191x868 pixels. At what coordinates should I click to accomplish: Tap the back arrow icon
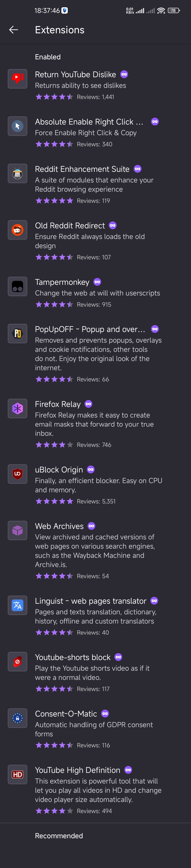13,30
